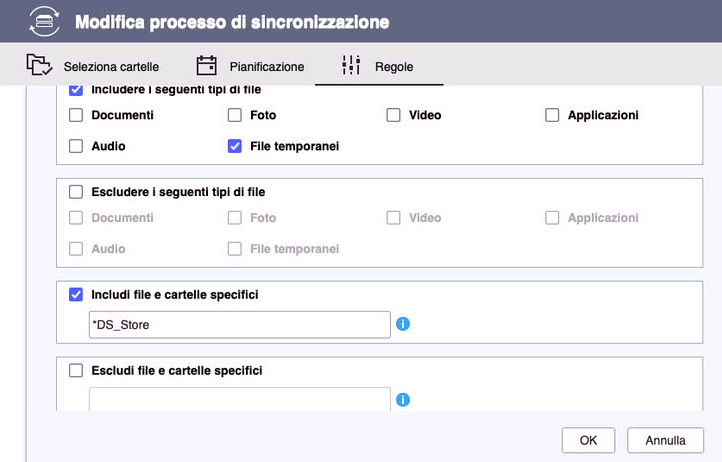Enable Applicazioni in included file types
Image resolution: width=722 pixels, height=462 pixels.
552,115
